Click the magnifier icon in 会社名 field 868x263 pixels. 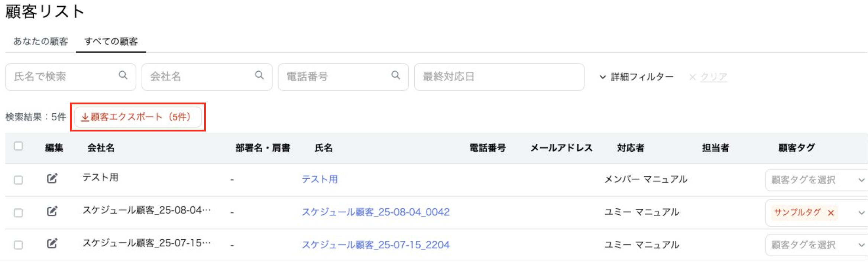click(259, 75)
